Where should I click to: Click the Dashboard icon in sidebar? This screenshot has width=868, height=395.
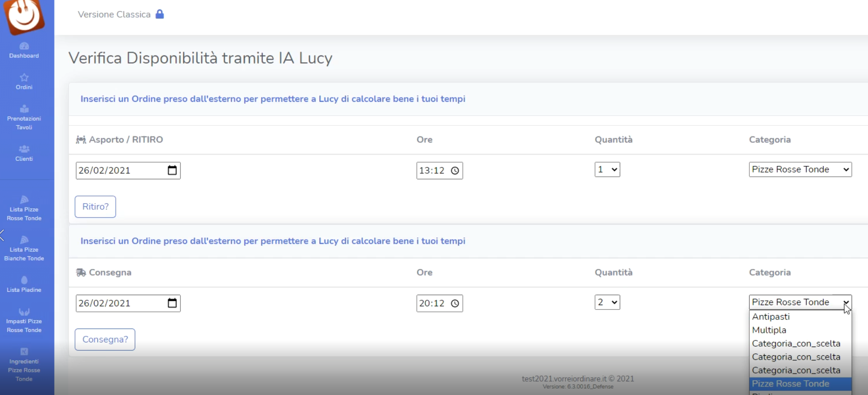tap(24, 46)
